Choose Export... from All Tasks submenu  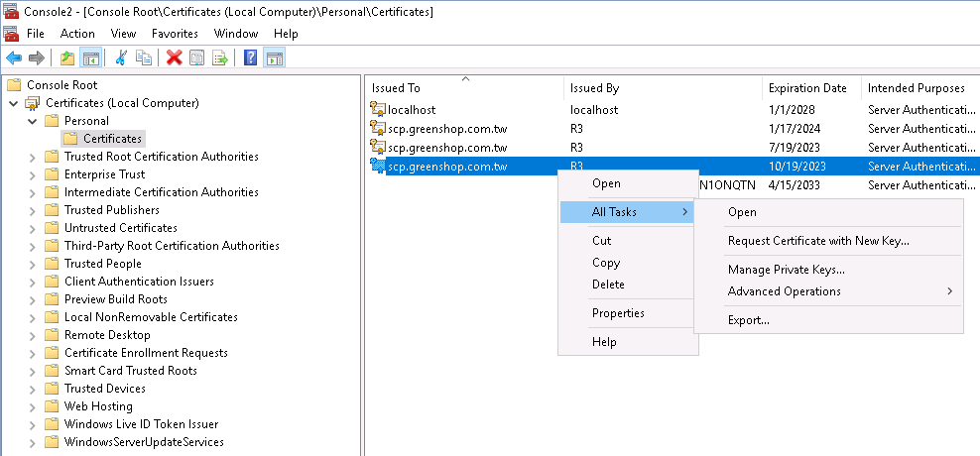click(x=749, y=320)
